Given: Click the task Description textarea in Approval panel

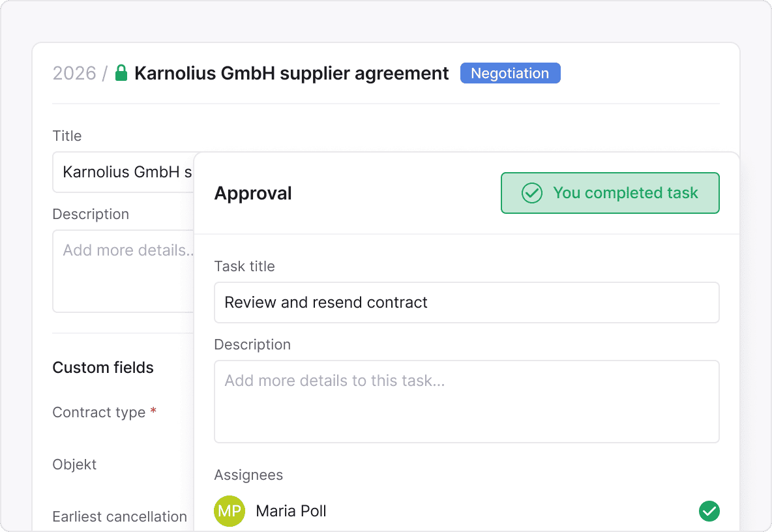Looking at the screenshot, I should click(466, 401).
